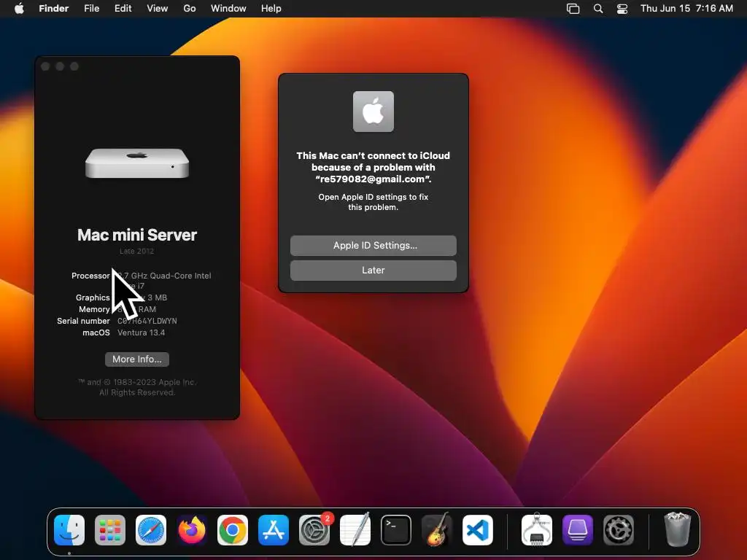Click the date and time clock

(686, 9)
